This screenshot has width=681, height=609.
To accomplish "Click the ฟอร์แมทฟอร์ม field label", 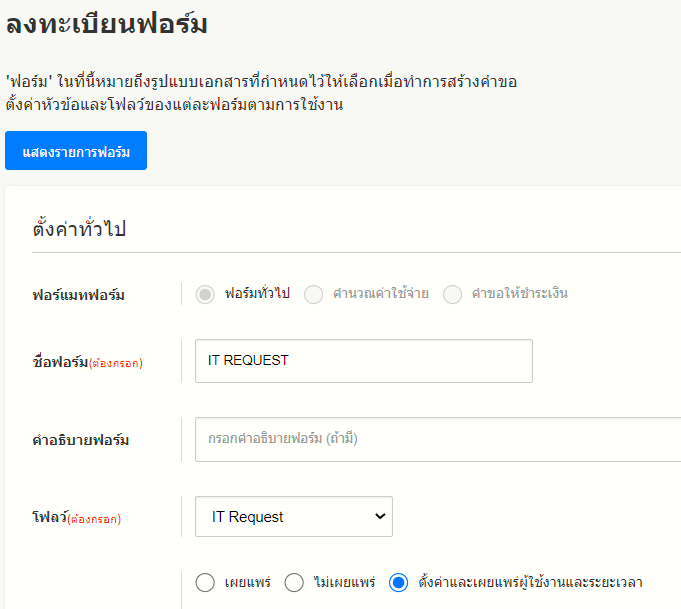I will [x=80, y=294].
